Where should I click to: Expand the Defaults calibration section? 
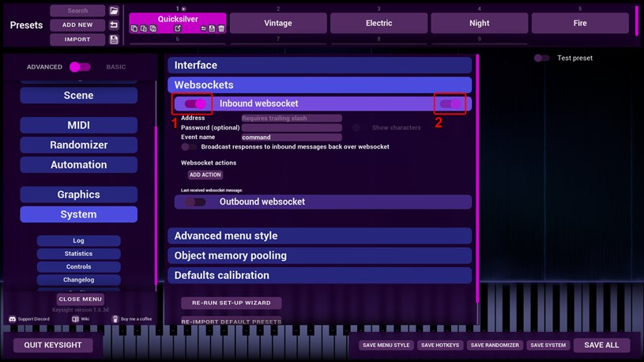tap(319, 275)
